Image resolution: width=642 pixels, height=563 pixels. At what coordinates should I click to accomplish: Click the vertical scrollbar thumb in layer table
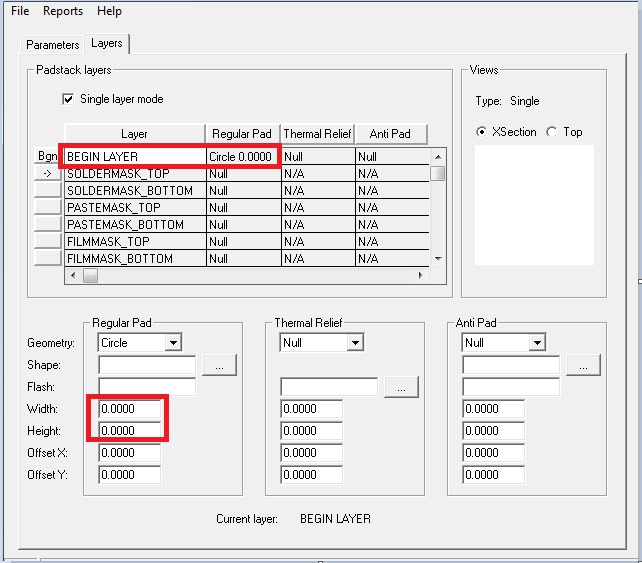click(x=438, y=173)
